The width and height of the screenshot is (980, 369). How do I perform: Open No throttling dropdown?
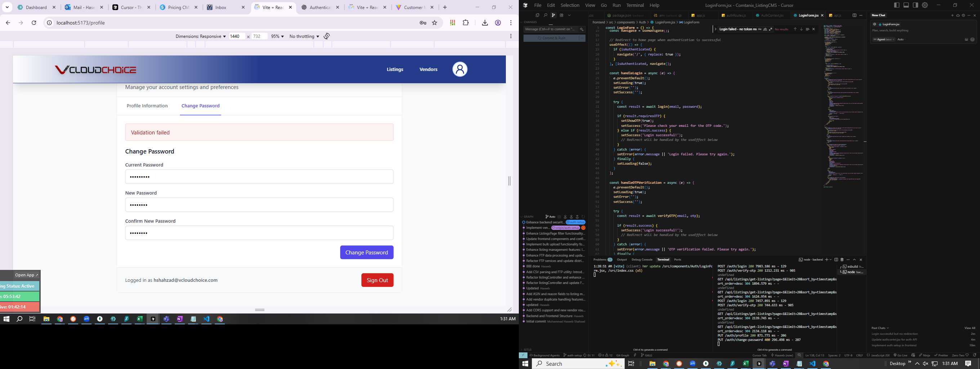tap(304, 36)
